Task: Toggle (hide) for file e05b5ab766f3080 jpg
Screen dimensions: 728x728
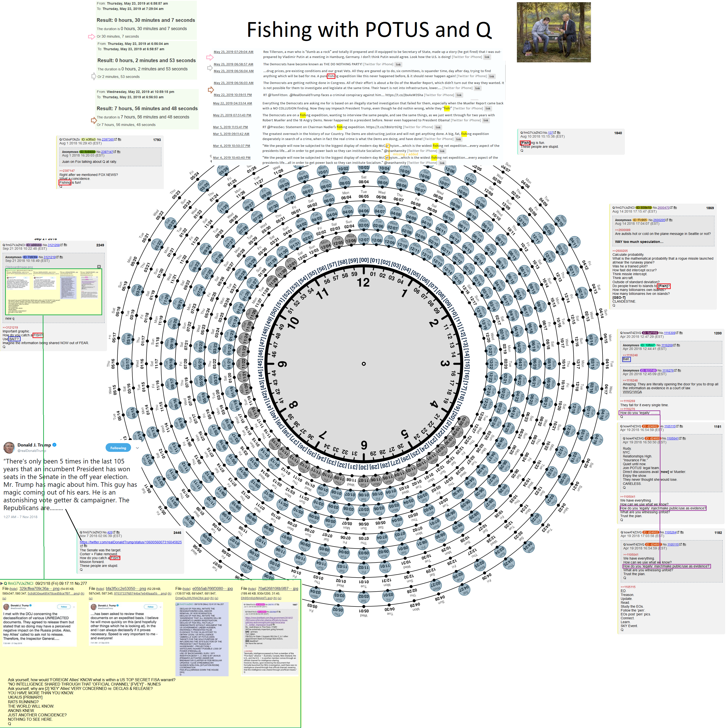Action: click(x=187, y=589)
